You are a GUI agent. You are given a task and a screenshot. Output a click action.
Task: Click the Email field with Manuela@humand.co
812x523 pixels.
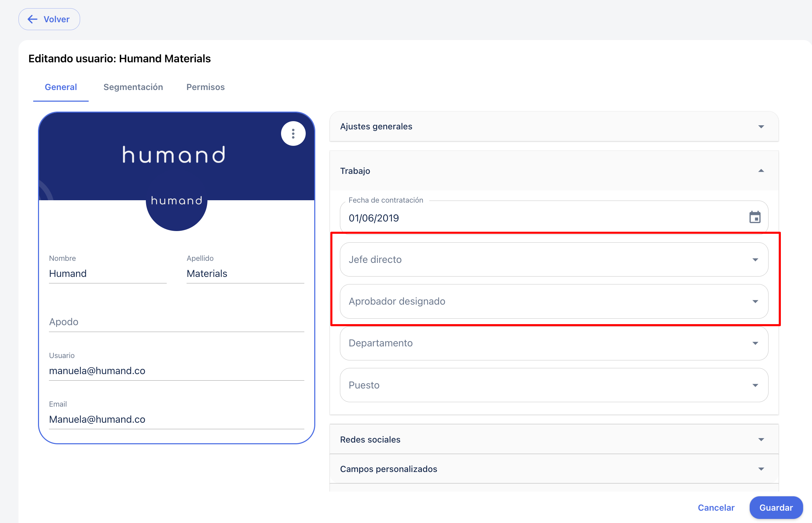(176, 419)
